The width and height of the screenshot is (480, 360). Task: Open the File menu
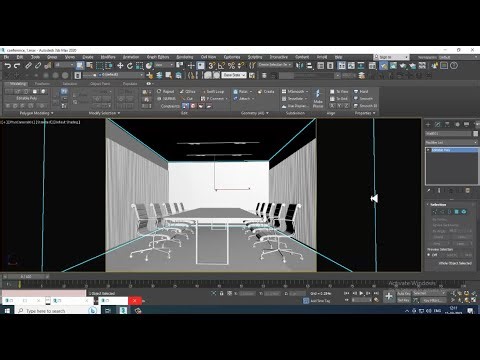click(6, 57)
